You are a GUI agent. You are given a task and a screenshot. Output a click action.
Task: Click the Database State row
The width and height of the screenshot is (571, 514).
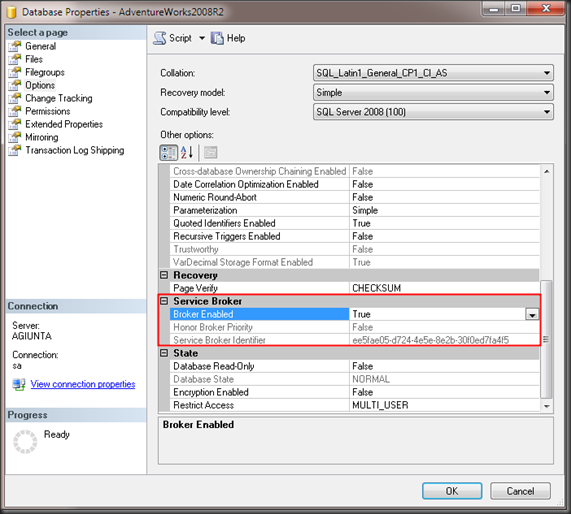point(354,379)
